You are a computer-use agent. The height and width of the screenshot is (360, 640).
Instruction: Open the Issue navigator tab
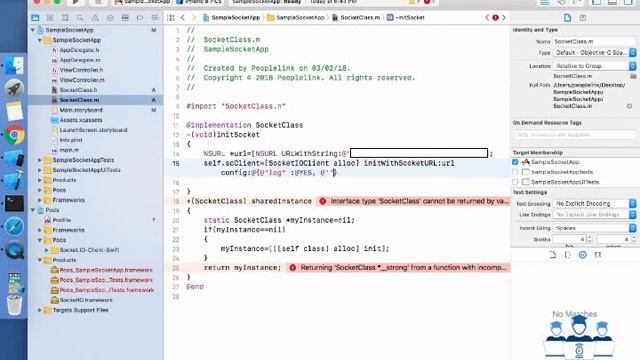pyautogui.click(x=95, y=18)
